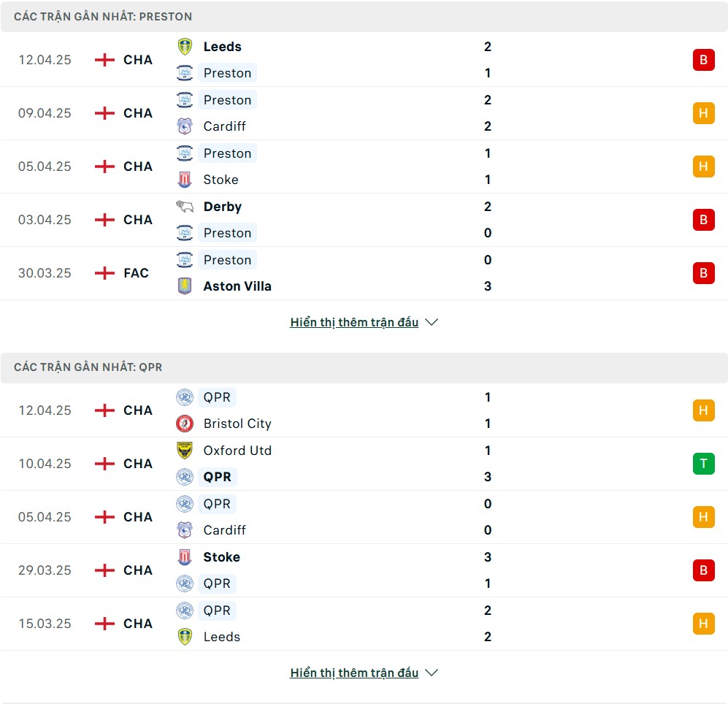This screenshot has width=728, height=704.
Task: Click the Derby ram logo
Action: pyautogui.click(x=185, y=206)
